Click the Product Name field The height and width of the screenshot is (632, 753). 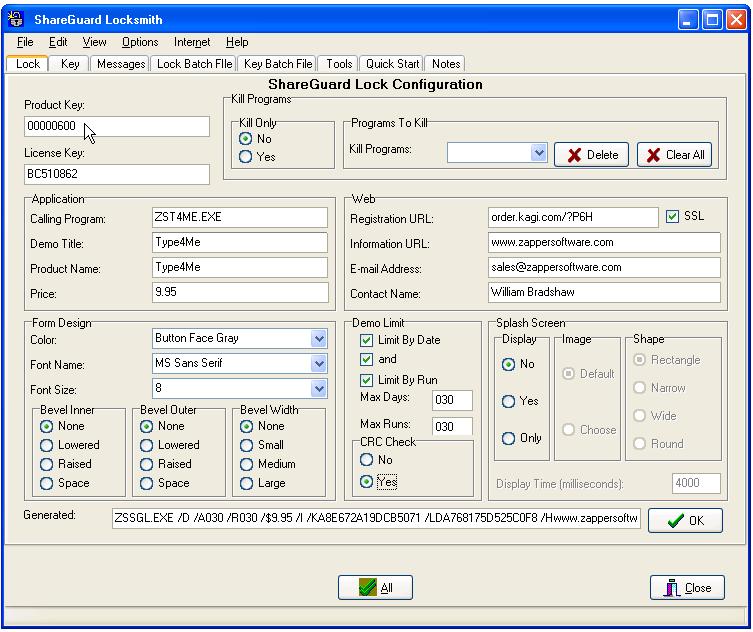click(x=240, y=267)
